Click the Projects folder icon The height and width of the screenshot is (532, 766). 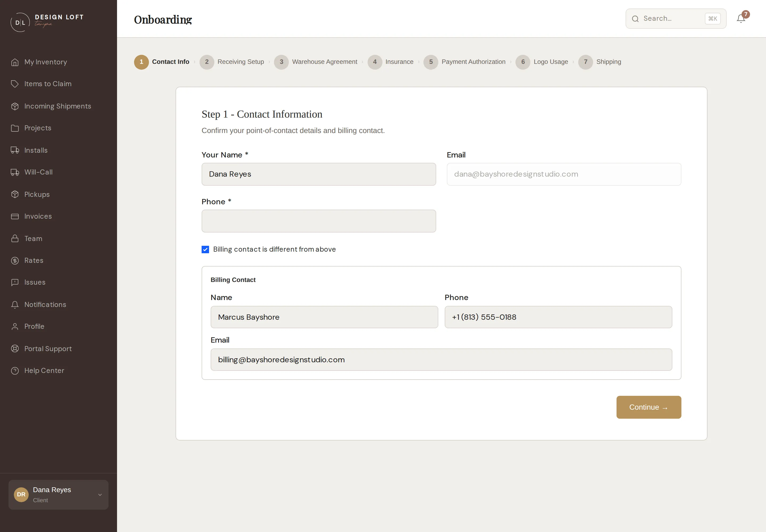[15, 128]
